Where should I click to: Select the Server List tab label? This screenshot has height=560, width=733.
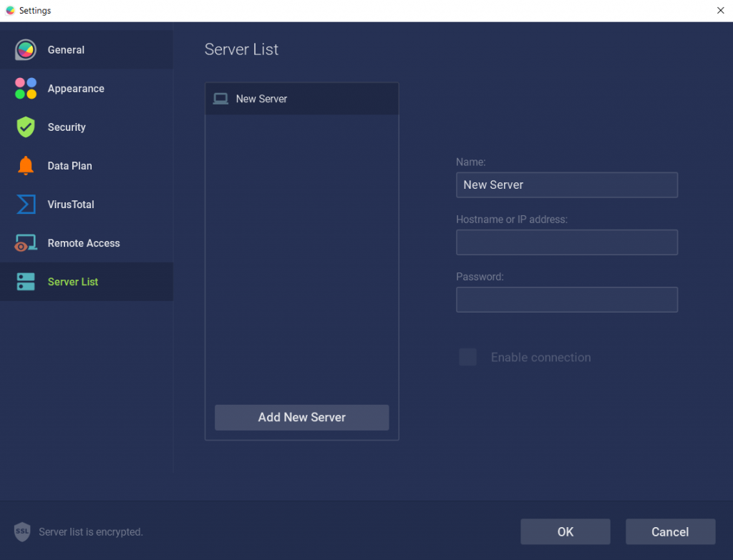coord(73,282)
